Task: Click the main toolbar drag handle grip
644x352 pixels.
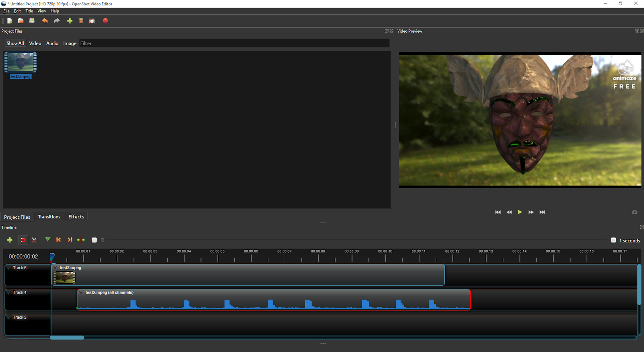Action: pyautogui.click(x=3, y=21)
